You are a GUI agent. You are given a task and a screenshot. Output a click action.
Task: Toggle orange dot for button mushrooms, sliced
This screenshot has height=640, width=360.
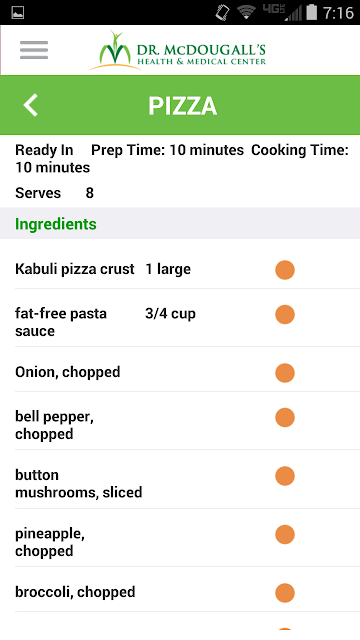click(x=285, y=476)
